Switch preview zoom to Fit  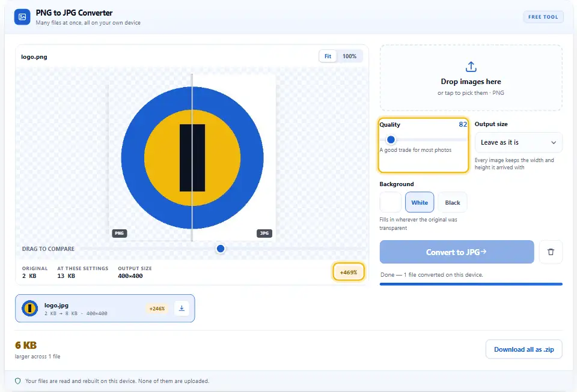[x=328, y=56]
